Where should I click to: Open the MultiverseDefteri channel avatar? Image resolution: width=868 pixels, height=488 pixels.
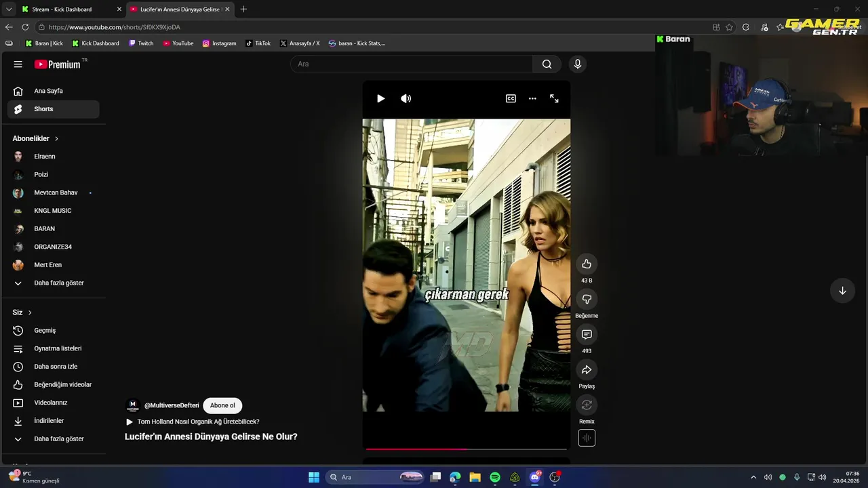tap(133, 405)
